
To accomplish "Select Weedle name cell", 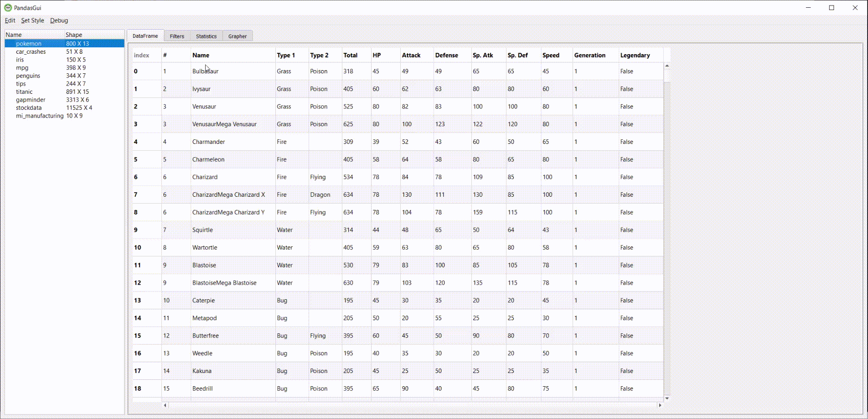I will [233, 353].
